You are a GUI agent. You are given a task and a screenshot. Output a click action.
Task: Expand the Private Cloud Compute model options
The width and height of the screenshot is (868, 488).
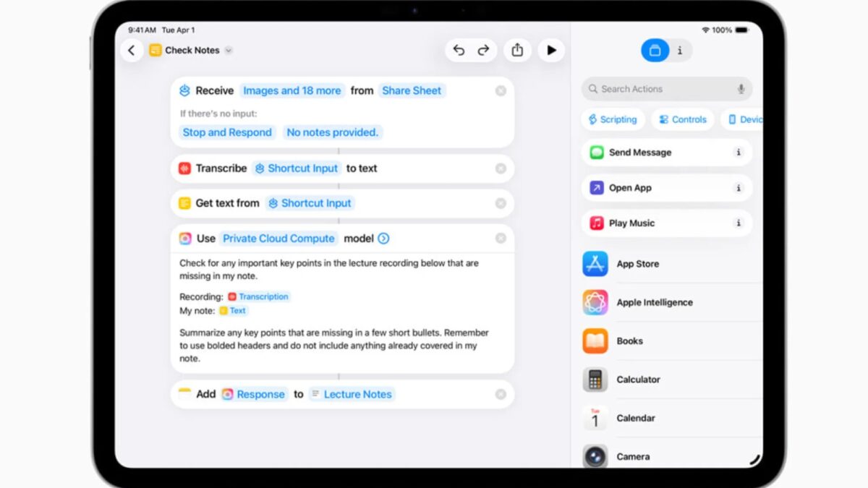click(383, 239)
